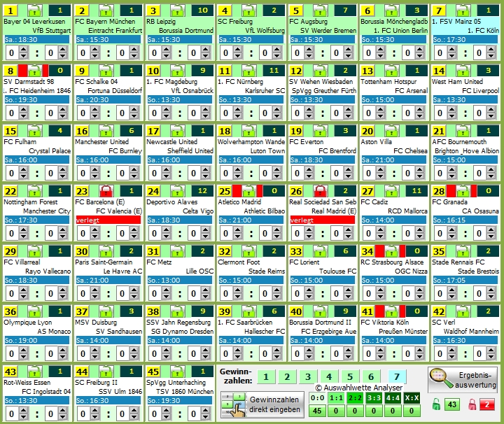The width and height of the screenshot is (504, 424).
Task: Increase away goals for Lille OSC in match 31
Action: point(205,290)
